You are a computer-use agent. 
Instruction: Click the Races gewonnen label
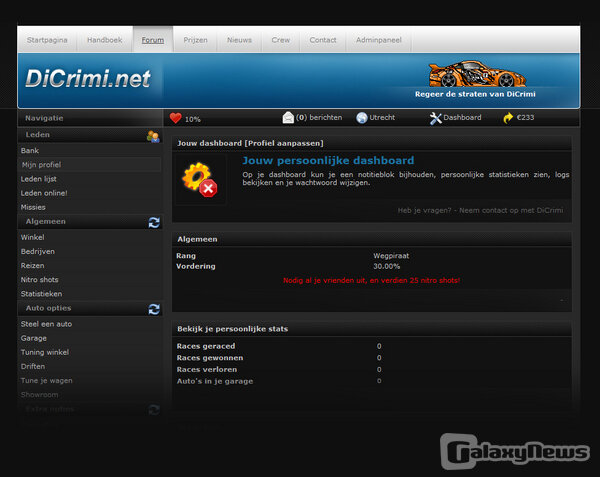tap(210, 358)
